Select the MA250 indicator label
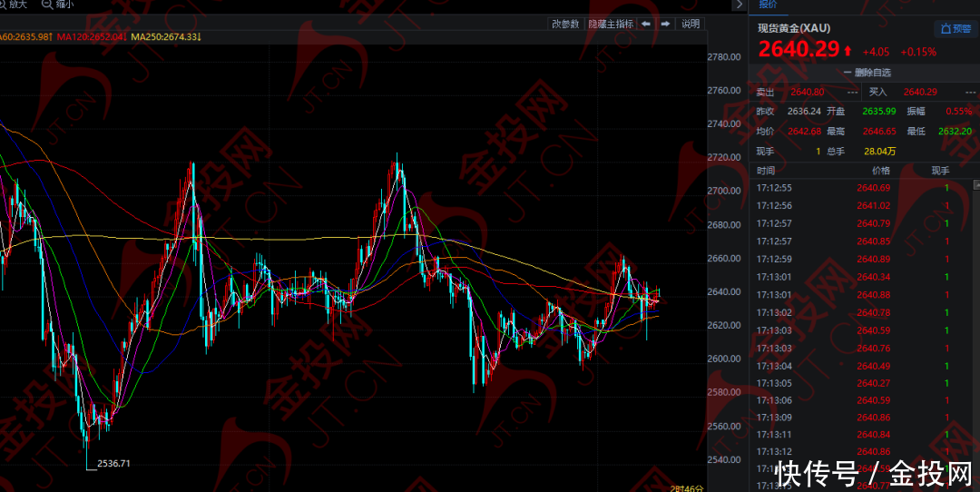 [165, 37]
